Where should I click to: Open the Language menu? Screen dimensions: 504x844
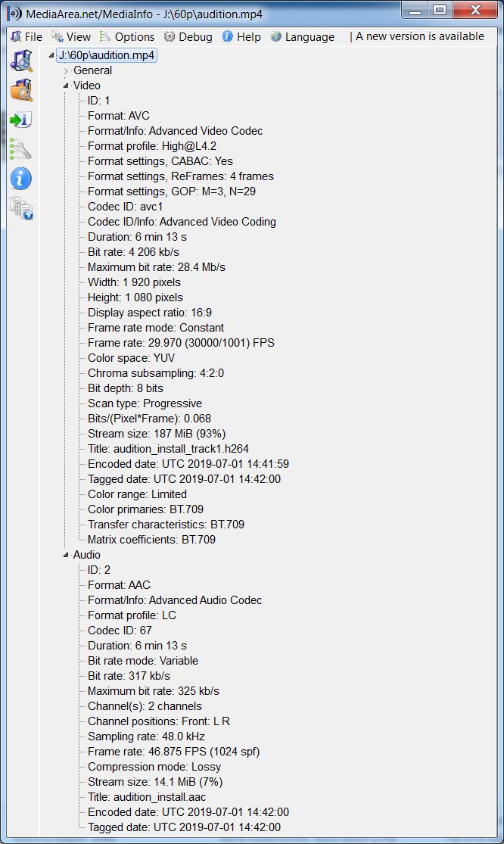(x=302, y=36)
